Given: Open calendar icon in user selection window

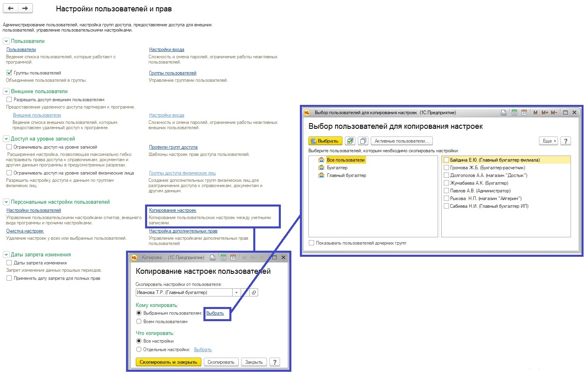Looking at the screenshot, I should (x=524, y=113).
